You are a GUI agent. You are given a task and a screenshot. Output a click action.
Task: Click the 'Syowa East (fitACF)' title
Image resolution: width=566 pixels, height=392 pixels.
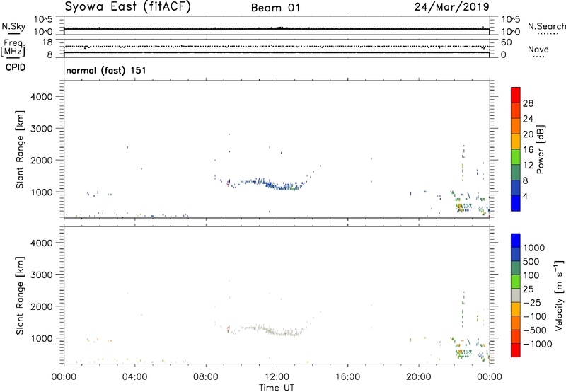[127, 7]
